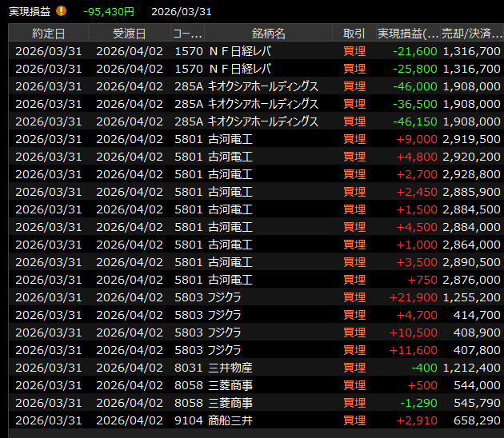Screen dimensions: 504x438
Task: Click 買埋 in the 商船三井 row
Action: (354, 420)
